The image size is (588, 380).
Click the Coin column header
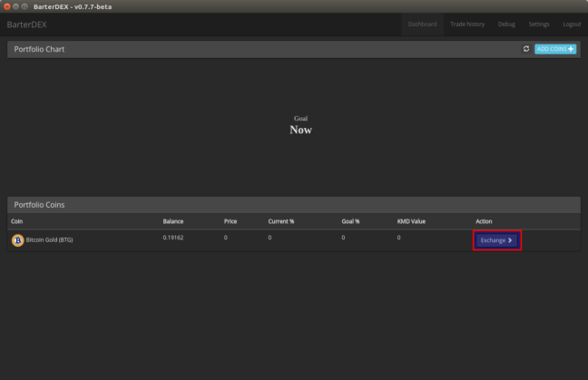pyautogui.click(x=17, y=221)
